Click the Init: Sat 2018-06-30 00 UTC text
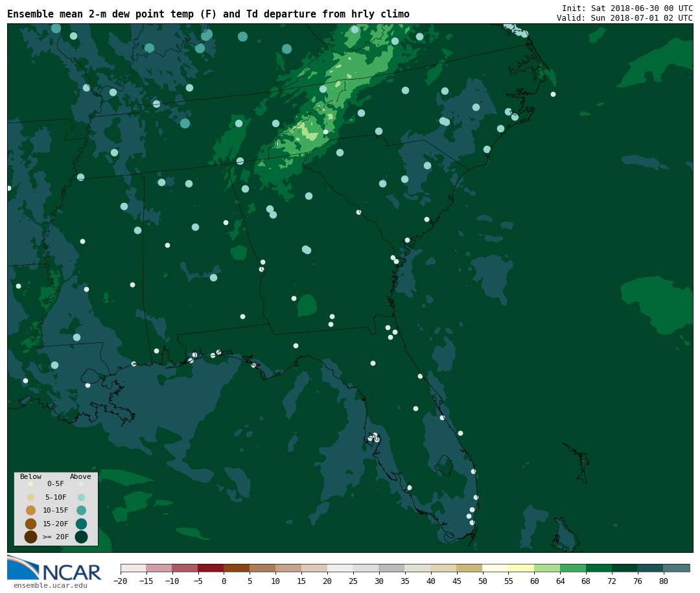700x593 pixels. point(627,8)
